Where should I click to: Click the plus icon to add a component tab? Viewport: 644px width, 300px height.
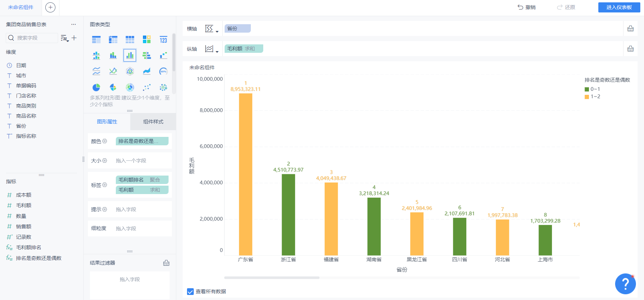click(x=50, y=7)
